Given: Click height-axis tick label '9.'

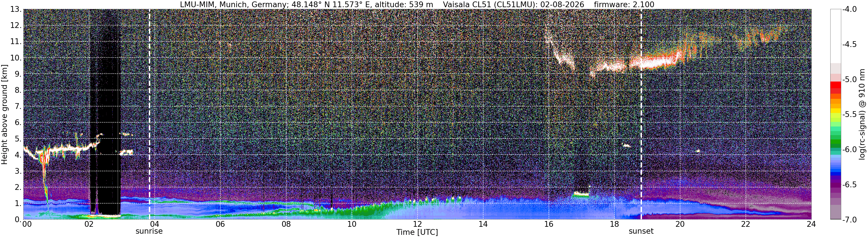Looking at the screenshot, I should tap(18, 74).
